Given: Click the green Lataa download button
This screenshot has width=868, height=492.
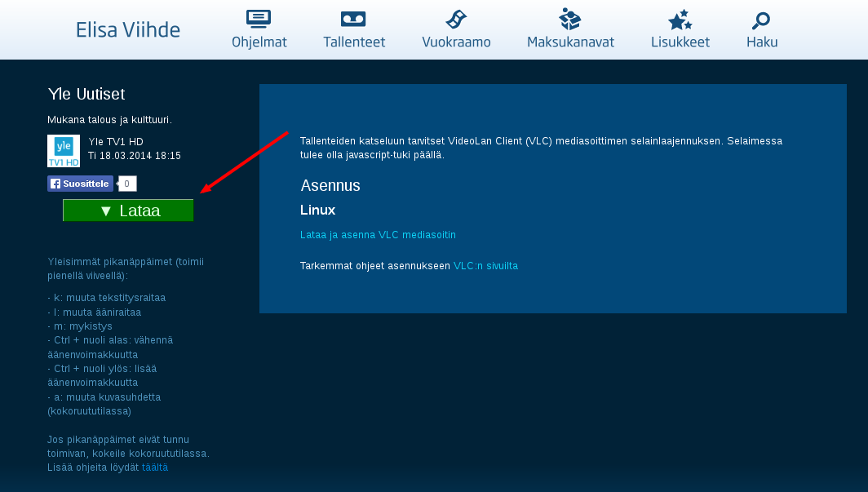Looking at the screenshot, I should [128, 211].
